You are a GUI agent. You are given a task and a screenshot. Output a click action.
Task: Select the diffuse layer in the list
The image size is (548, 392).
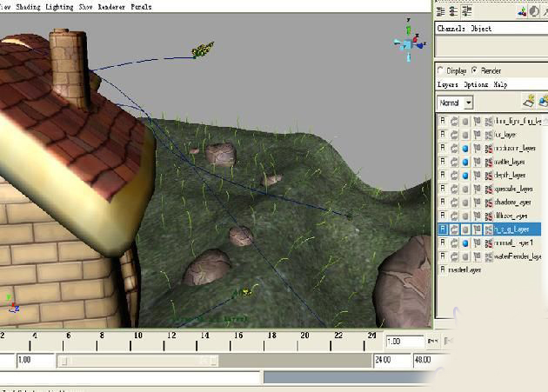(x=511, y=216)
